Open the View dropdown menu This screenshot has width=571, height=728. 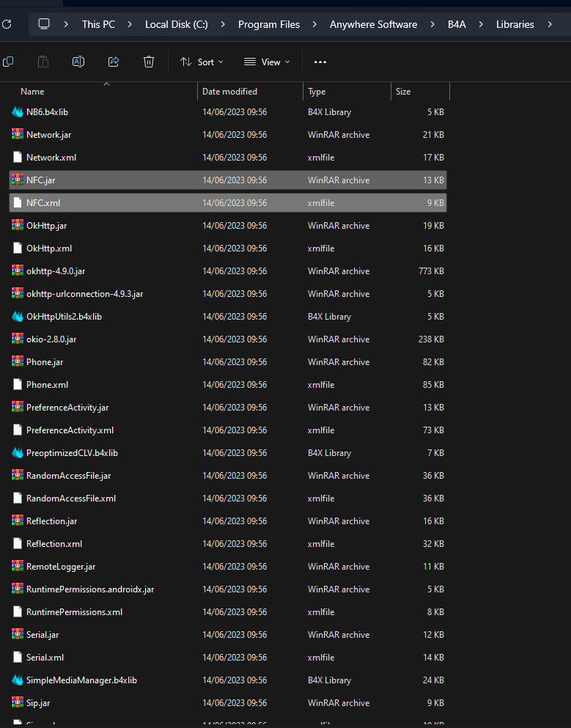tap(267, 62)
